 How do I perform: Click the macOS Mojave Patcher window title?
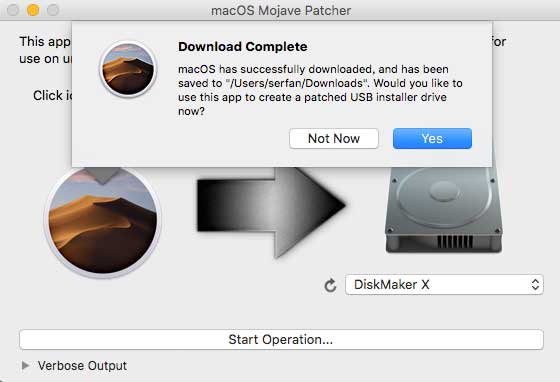coord(281,10)
